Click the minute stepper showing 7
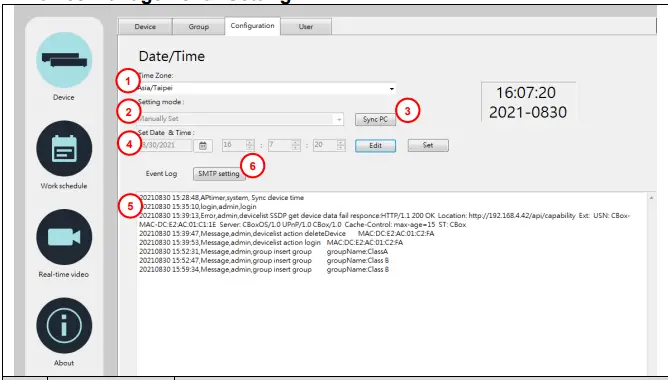The width and height of the screenshot is (668, 380). click(284, 145)
